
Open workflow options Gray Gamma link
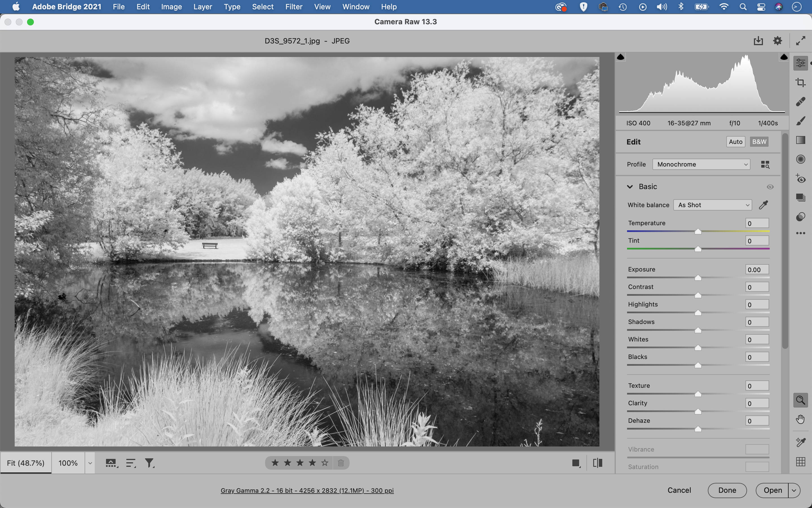coord(307,491)
